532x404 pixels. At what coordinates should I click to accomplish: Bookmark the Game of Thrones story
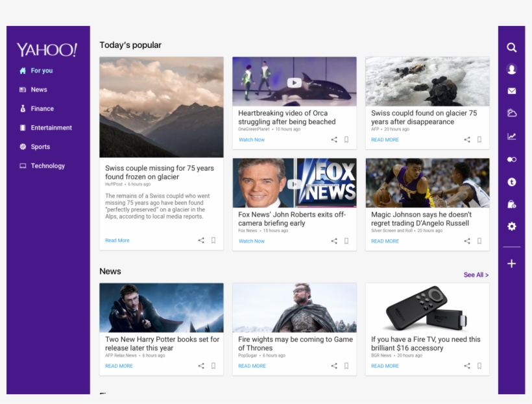tap(346, 366)
